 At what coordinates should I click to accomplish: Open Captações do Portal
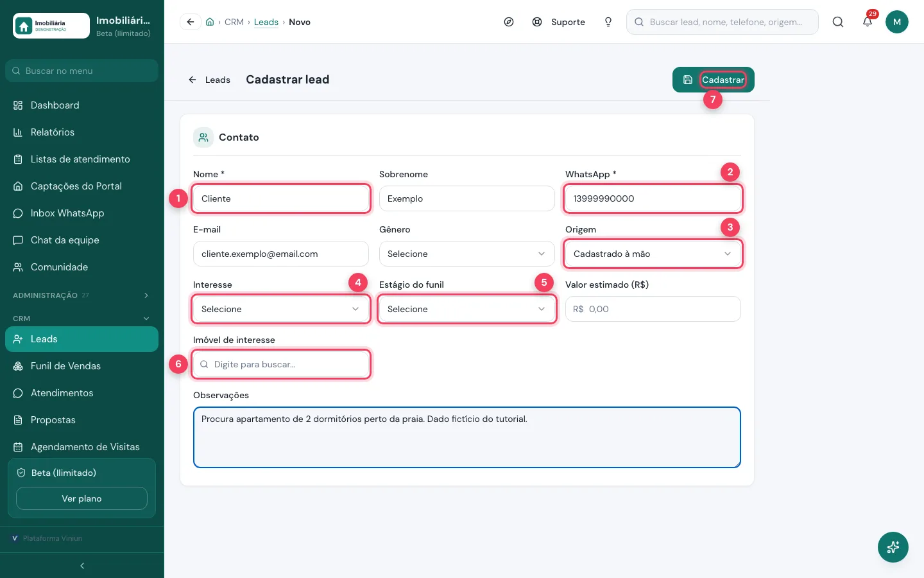tap(81, 186)
